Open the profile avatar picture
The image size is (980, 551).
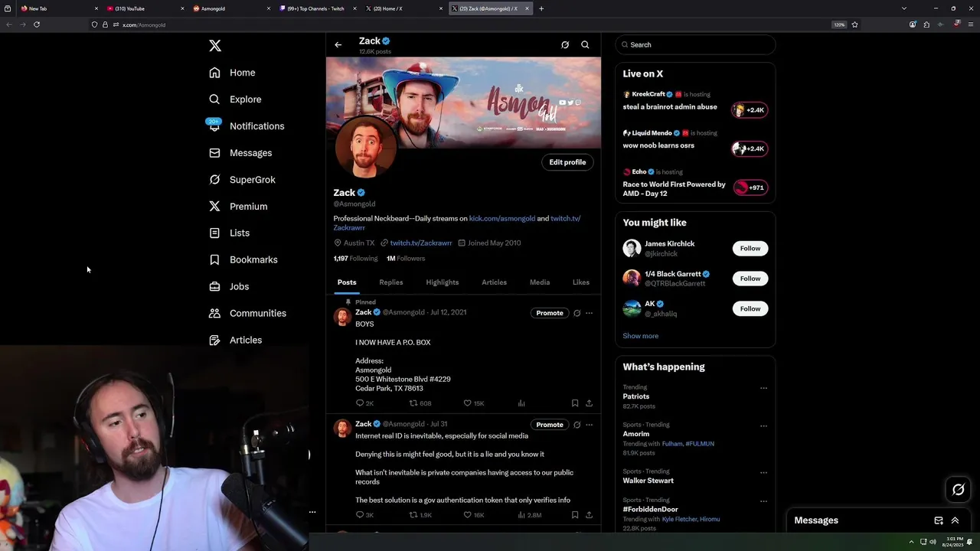pyautogui.click(x=365, y=148)
